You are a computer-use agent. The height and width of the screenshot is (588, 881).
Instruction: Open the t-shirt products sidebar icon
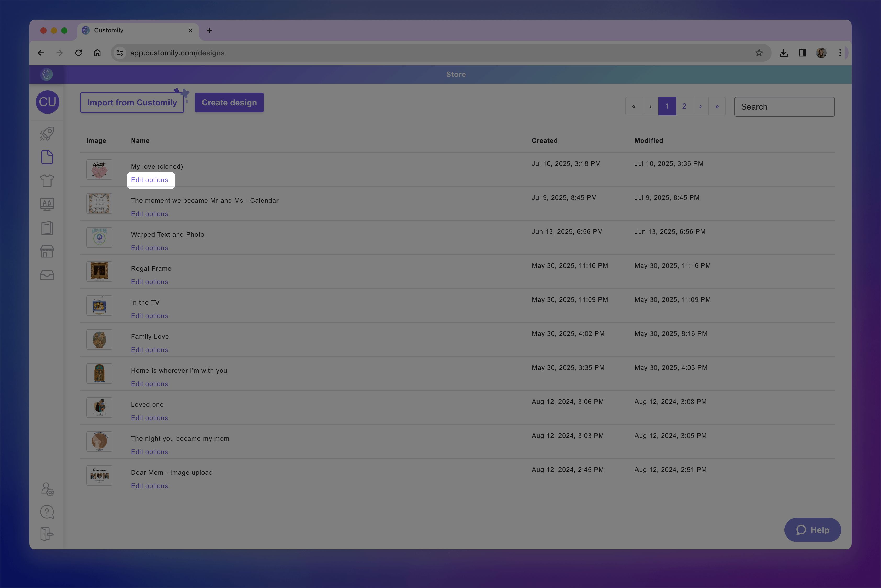pyautogui.click(x=47, y=181)
